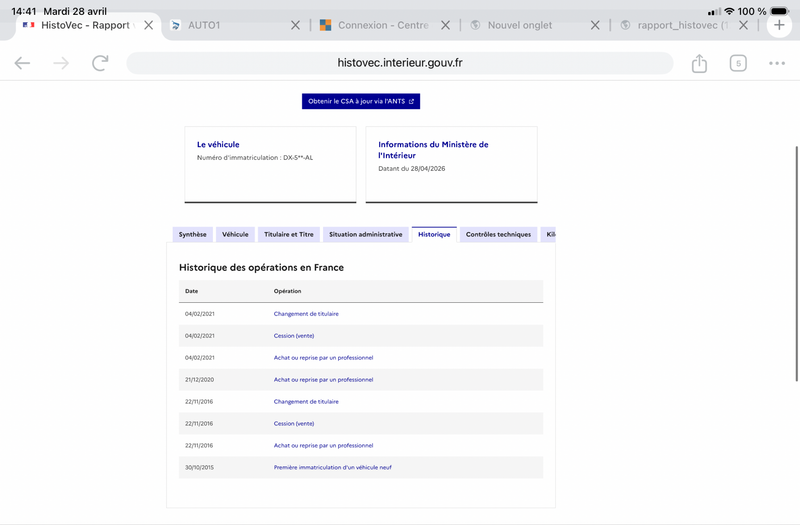Add a new tab with plus icon
This screenshot has width=800, height=525.
click(x=779, y=25)
